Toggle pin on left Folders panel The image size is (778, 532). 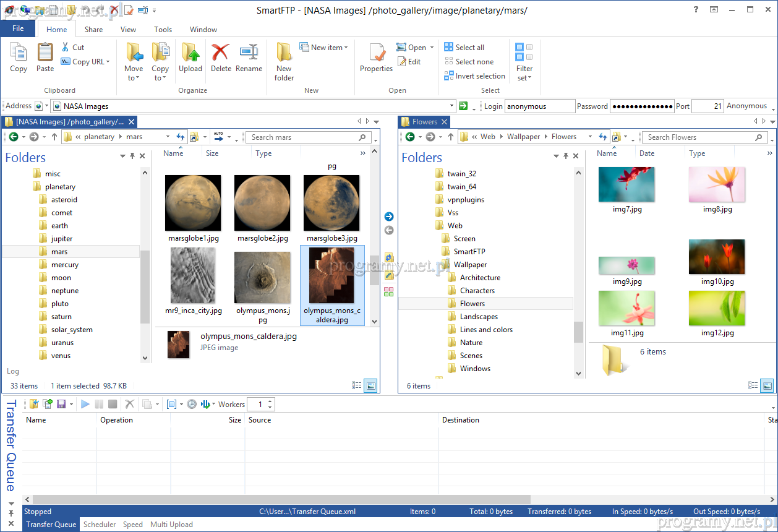tap(132, 157)
